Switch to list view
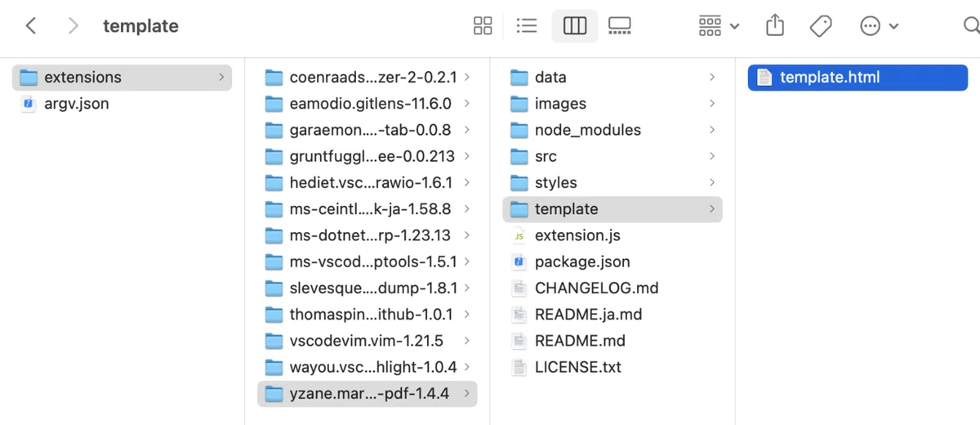 pos(527,26)
